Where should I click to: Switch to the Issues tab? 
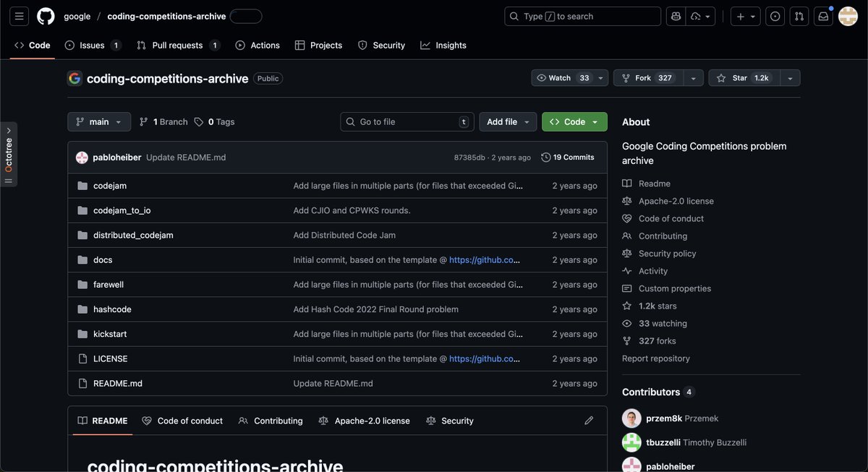pyautogui.click(x=93, y=46)
